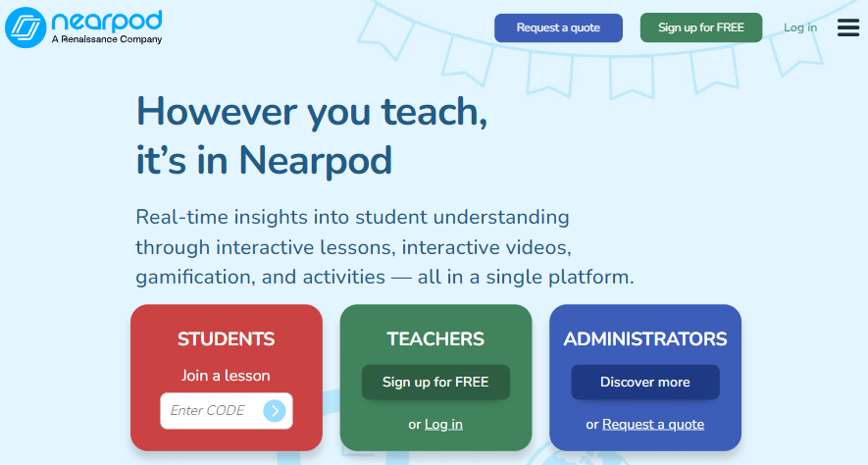Select the TEACHERS card heading
Viewport: 868px width, 465px height.
coord(435,339)
